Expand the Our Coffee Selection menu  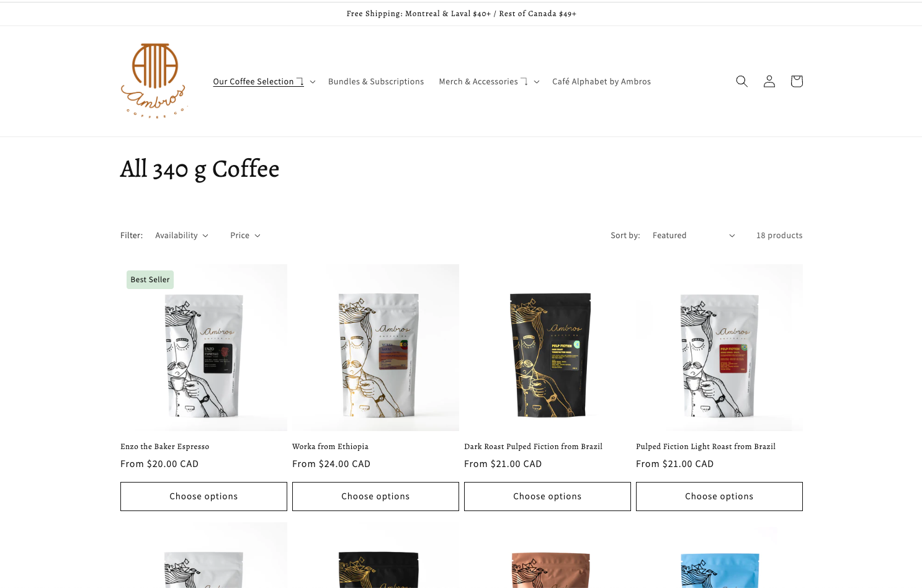coord(264,81)
